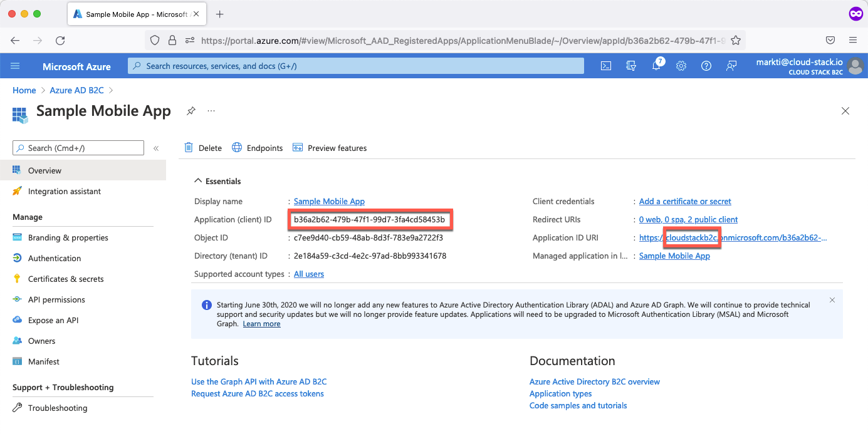Bookmark this page with the star icon

pos(736,40)
